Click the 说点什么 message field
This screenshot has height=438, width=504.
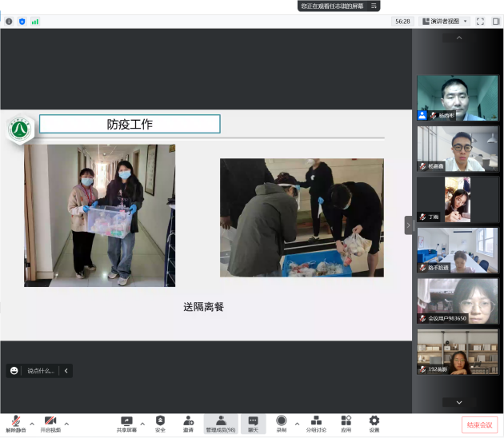click(x=41, y=371)
